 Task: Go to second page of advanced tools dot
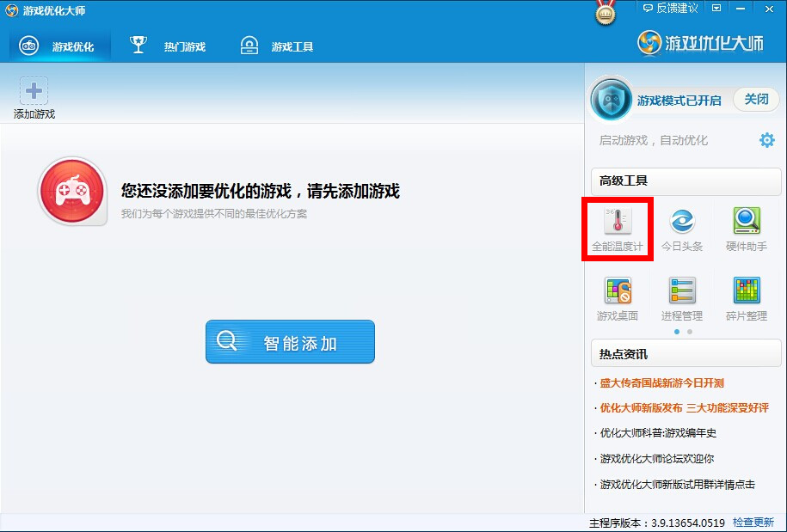tap(690, 332)
